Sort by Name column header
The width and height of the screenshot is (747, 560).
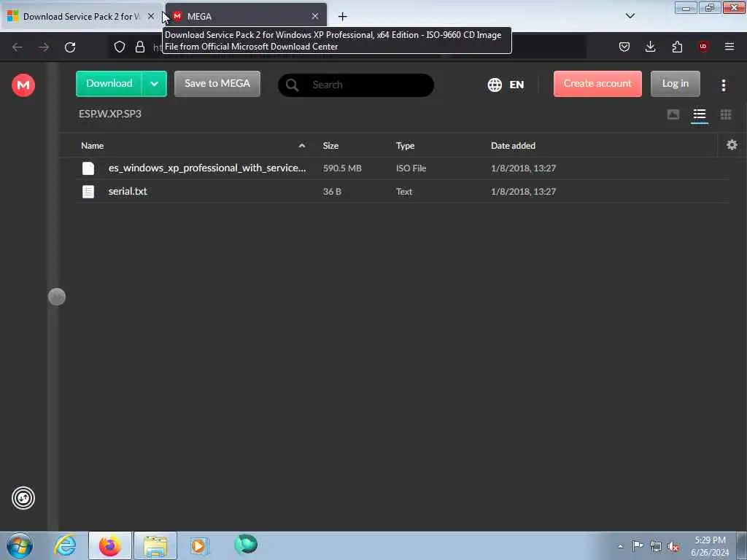[x=93, y=146]
